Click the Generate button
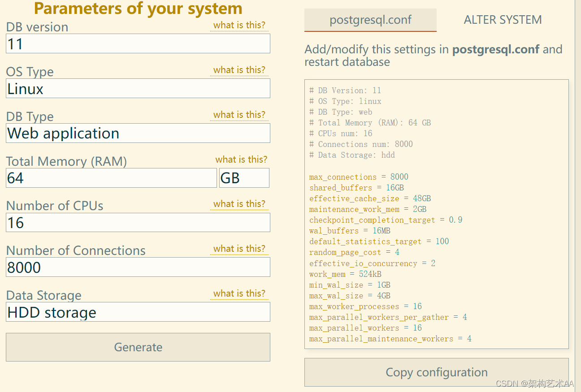 pos(138,347)
